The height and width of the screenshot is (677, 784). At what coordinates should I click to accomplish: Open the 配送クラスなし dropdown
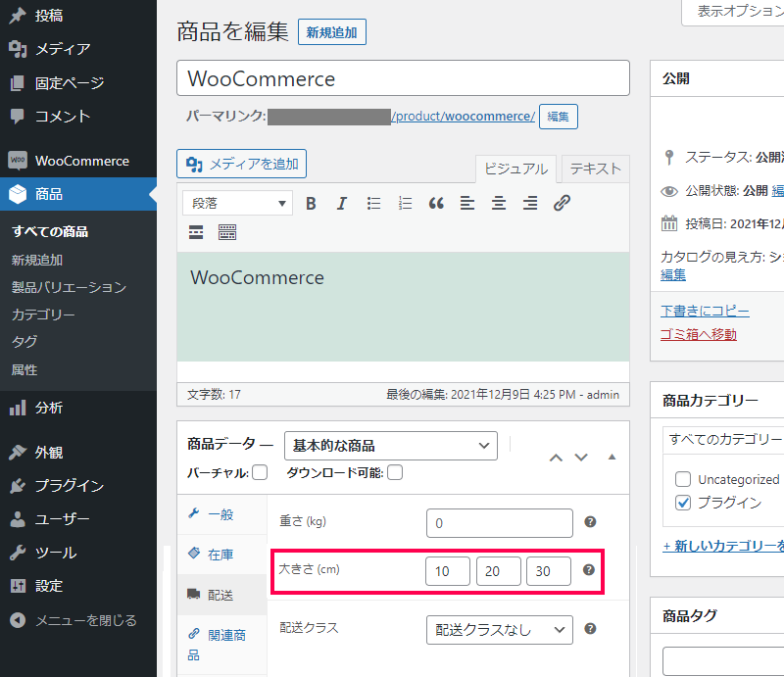point(500,630)
